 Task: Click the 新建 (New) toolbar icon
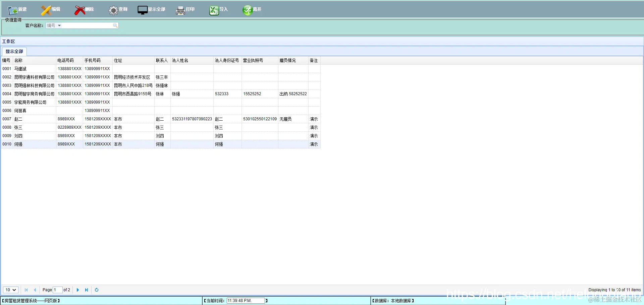coord(13,10)
